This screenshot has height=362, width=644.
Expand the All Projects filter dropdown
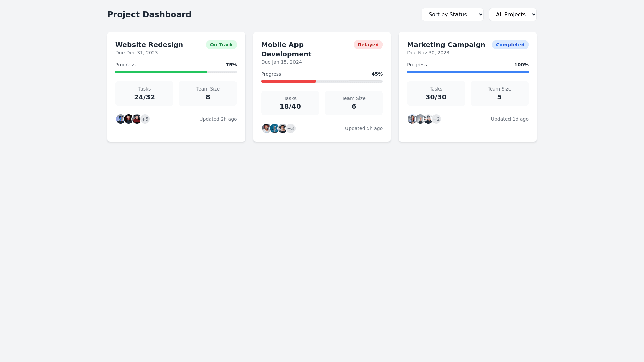click(513, 14)
